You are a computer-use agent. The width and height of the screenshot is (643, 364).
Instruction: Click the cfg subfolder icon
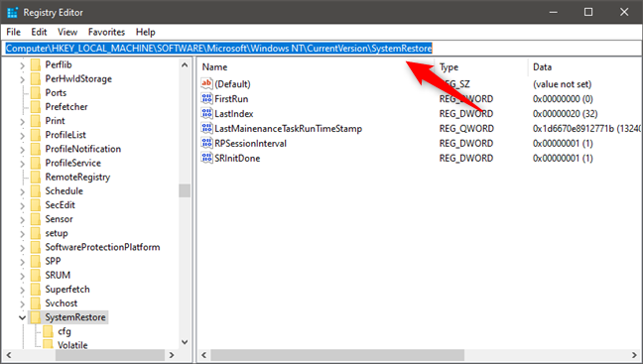pyautogui.click(x=48, y=331)
